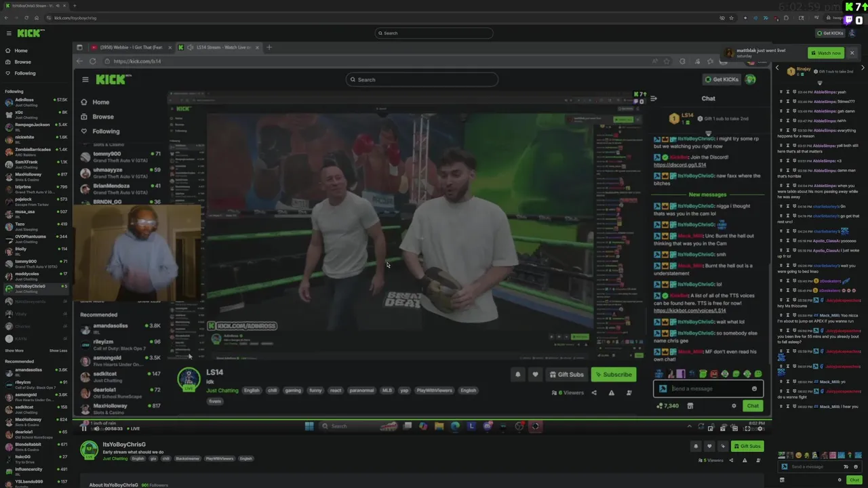Click the outer Kick search field
Viewport: 868px width, 488px height.
(x=434, y=33)
